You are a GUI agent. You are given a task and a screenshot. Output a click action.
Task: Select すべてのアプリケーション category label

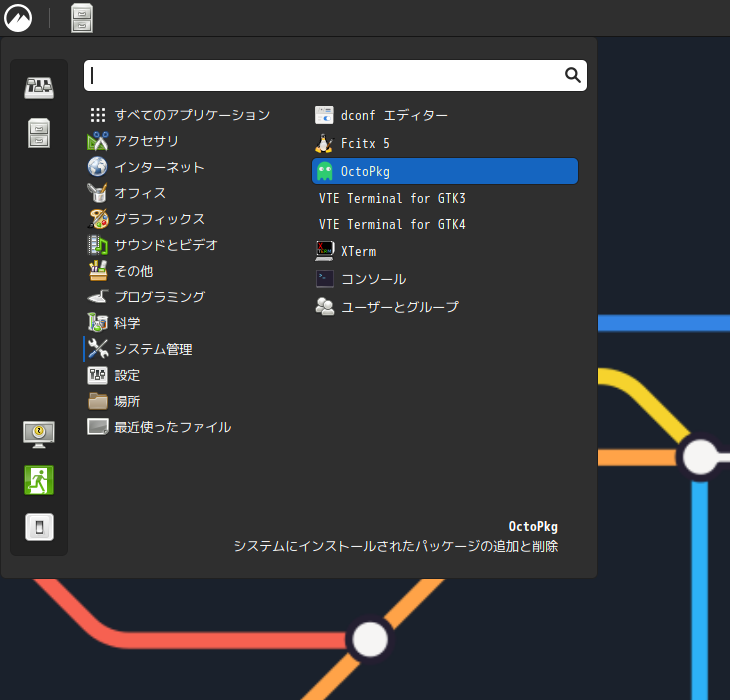[192, 115]
